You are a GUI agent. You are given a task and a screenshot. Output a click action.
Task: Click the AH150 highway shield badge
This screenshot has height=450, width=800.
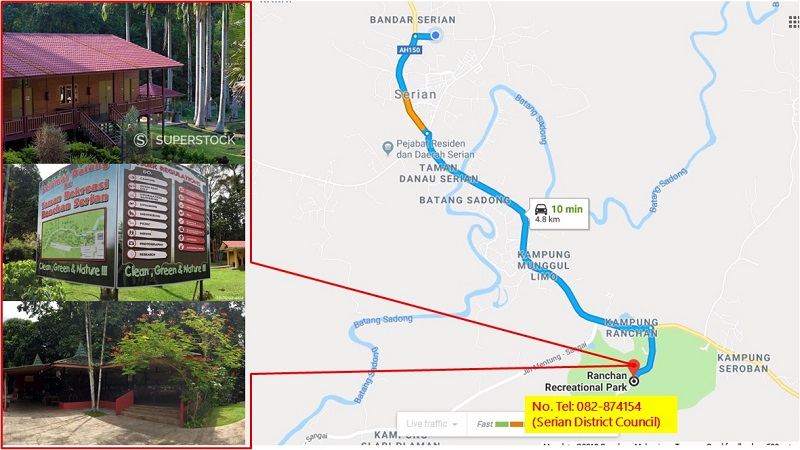point(410,50)
